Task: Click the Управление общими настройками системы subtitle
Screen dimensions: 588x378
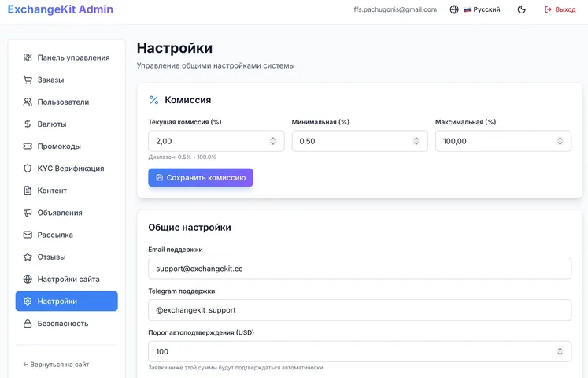Action: click(x=216, y=65)
